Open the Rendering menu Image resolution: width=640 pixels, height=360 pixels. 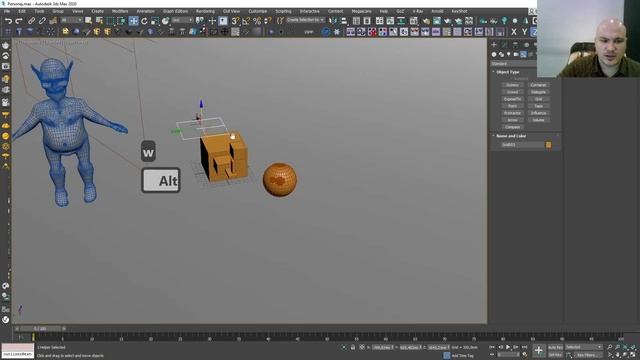pyautogui.click(x=205, y=11)
